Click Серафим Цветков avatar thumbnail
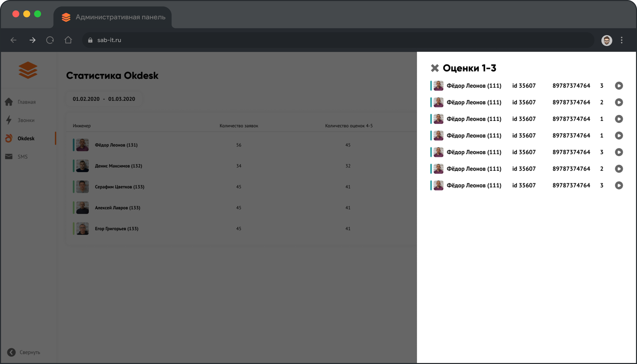Viewport: 637px width, 364px height. (x=82, y=187)
